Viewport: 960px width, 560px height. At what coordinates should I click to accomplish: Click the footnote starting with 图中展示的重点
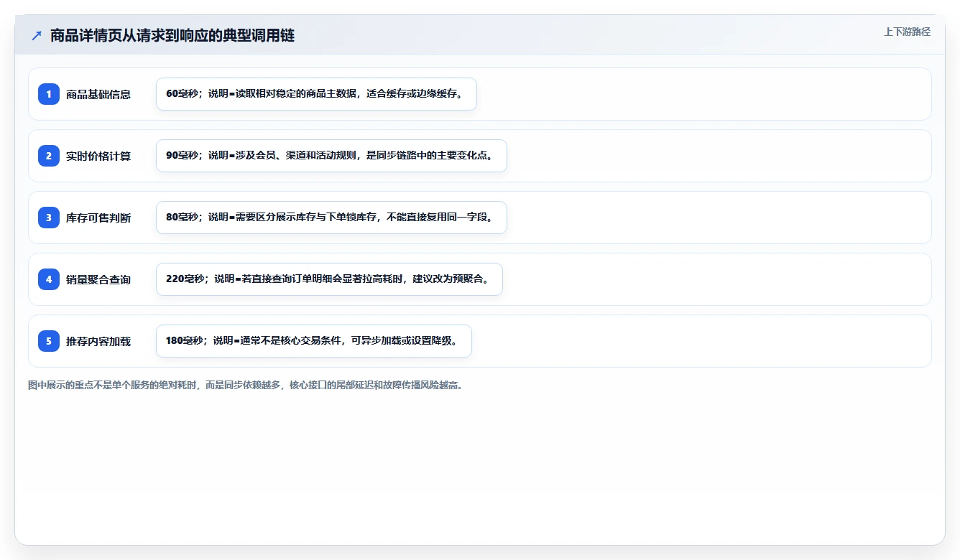pyautogui.click(x=247, y=386)
